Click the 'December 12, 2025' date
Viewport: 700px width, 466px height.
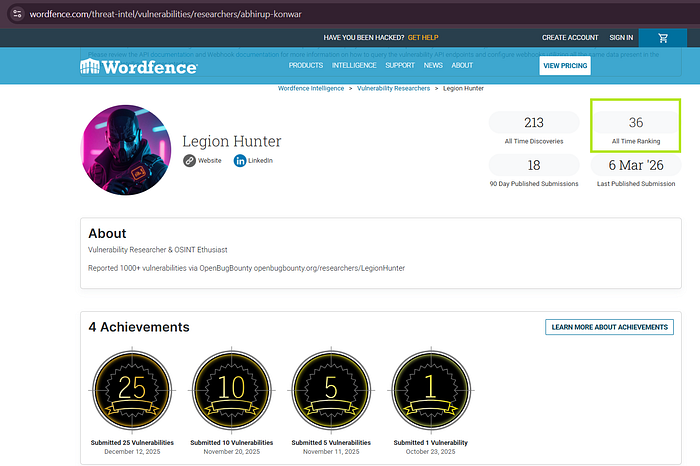pyautogui.click(x=132, y=452)
